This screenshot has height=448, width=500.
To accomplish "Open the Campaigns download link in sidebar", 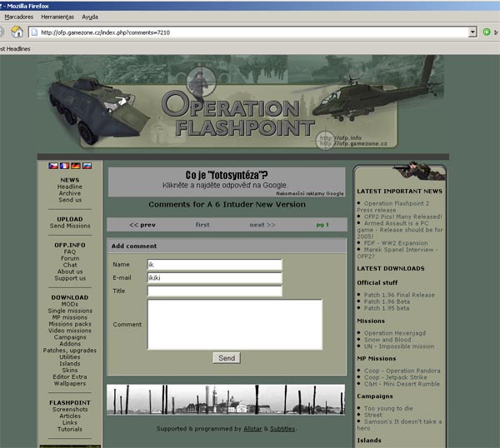I will pyautogui.click(x=70, y=337).
